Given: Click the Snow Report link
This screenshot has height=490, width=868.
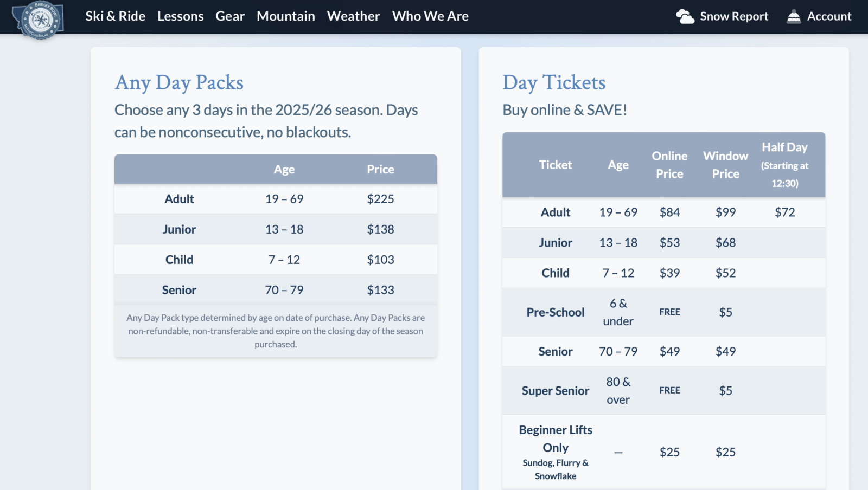Looking at the screenshot, I should (x=734, y=16).
